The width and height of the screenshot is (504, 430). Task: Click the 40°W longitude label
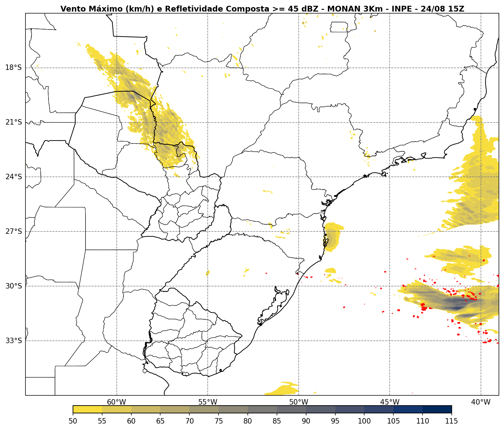[481, 402]
